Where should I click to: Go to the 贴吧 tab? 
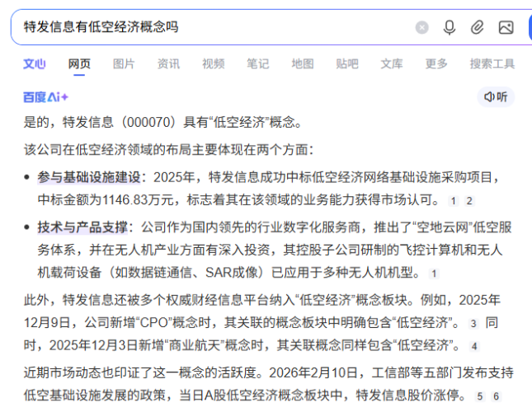tap(347, 63)
